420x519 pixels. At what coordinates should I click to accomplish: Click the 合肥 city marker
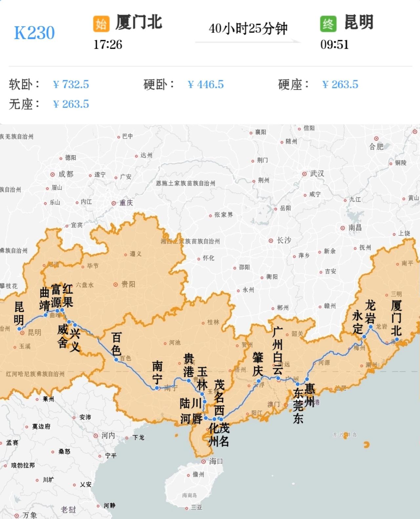coord(376,139)
